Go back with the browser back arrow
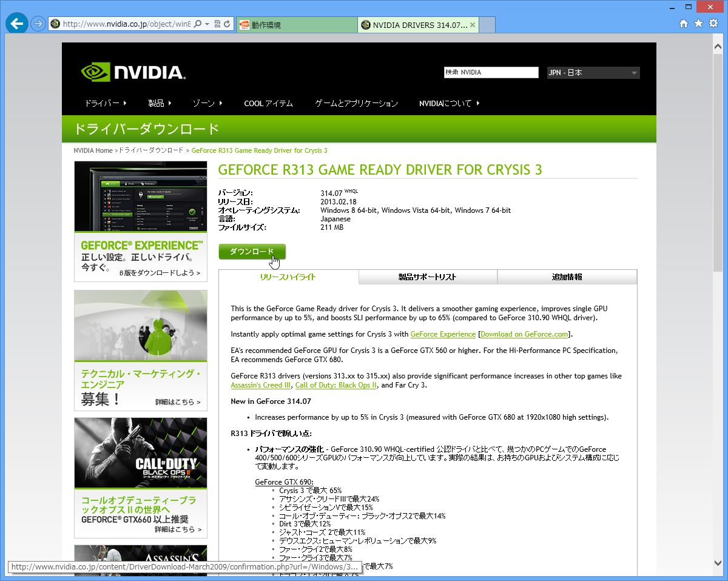Viewport: 728px width, 581px height. [16, 24]
